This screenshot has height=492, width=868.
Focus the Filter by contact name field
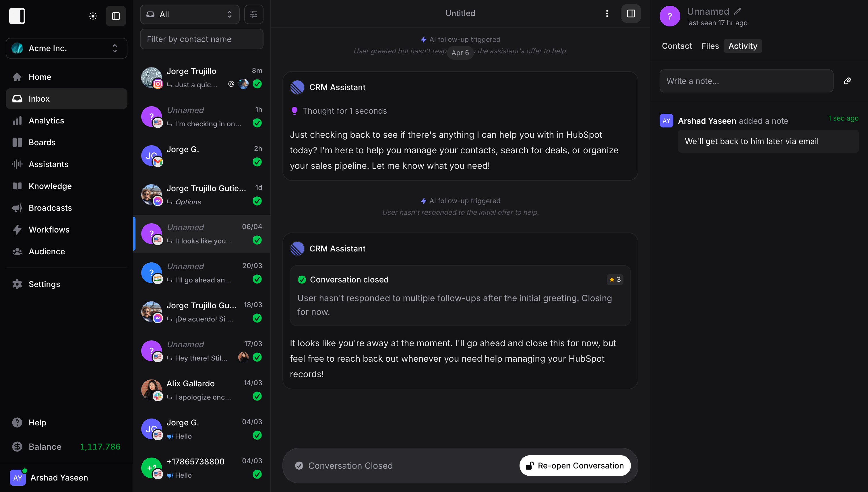pos(202,39)
